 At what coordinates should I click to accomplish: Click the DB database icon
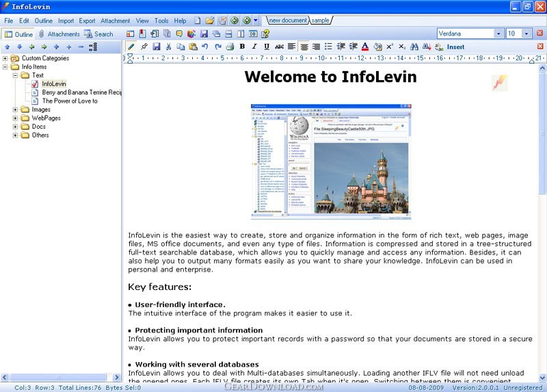253,34
